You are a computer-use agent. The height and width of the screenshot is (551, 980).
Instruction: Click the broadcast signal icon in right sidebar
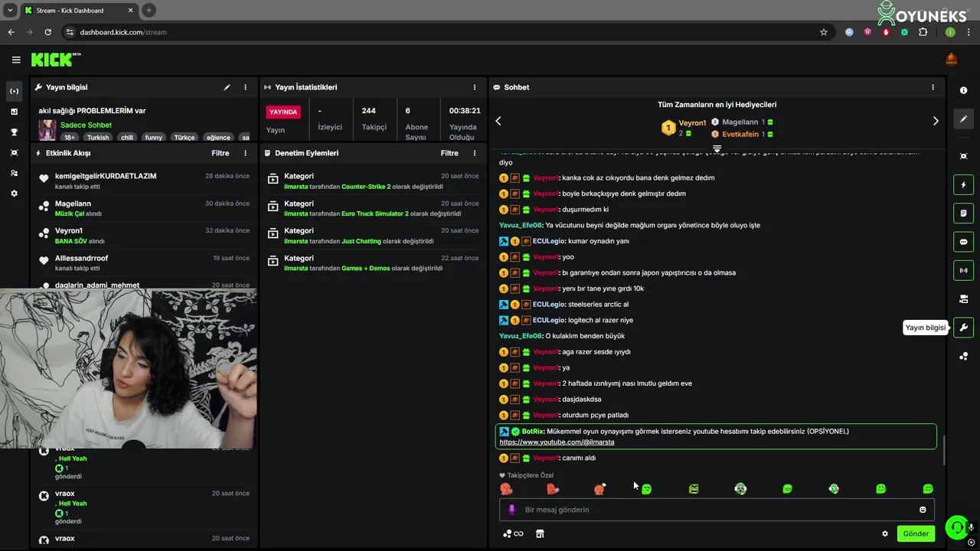(x=963, y=270)
